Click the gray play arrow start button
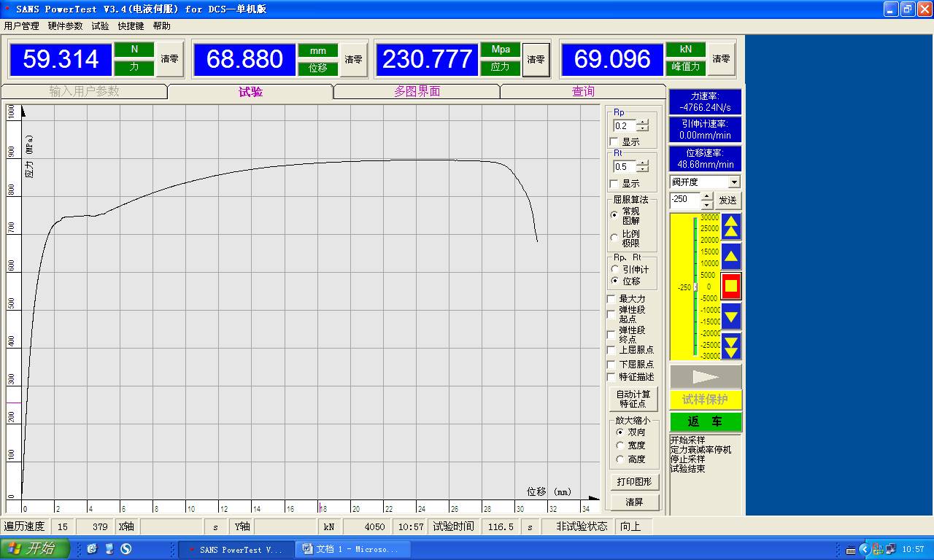 [x=705, y=377]
